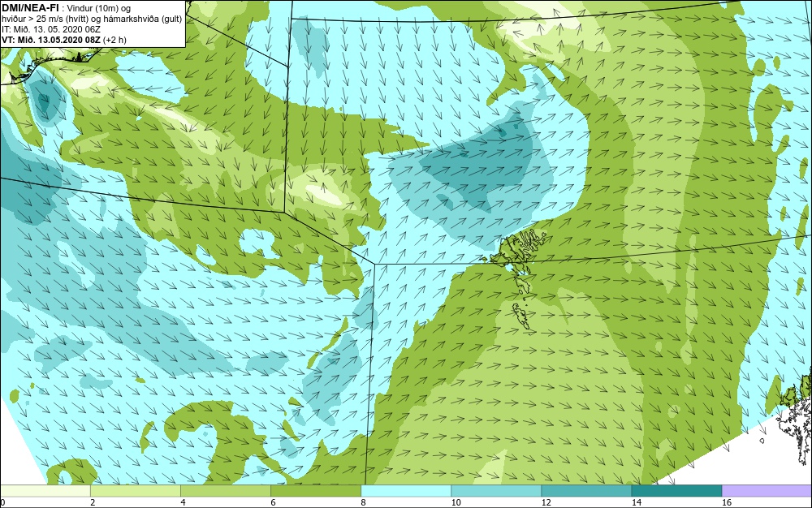Click the 'VT: Mið. 13.05.2020 08Z' valid time
This screenshot has height=508, width=812.
coord(51,39)
